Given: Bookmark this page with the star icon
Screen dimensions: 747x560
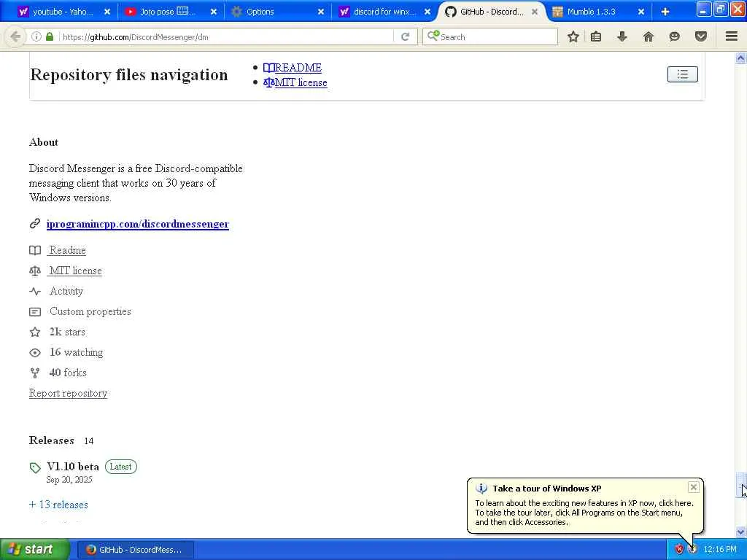Looking at the screenshot, I should click(x=573, y=36).
